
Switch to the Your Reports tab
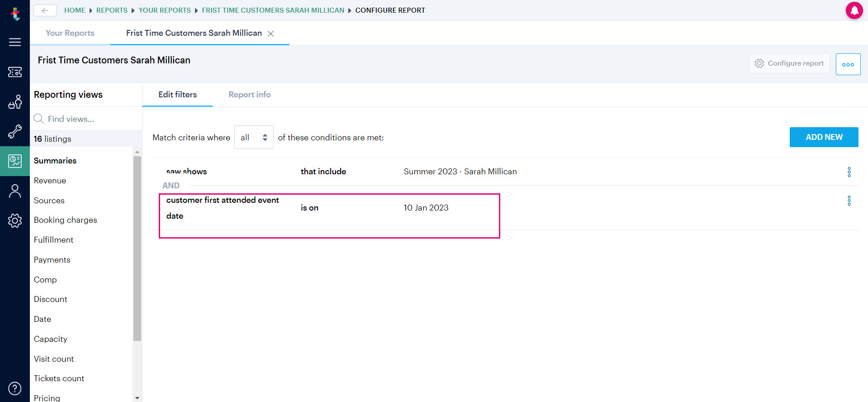70,33
